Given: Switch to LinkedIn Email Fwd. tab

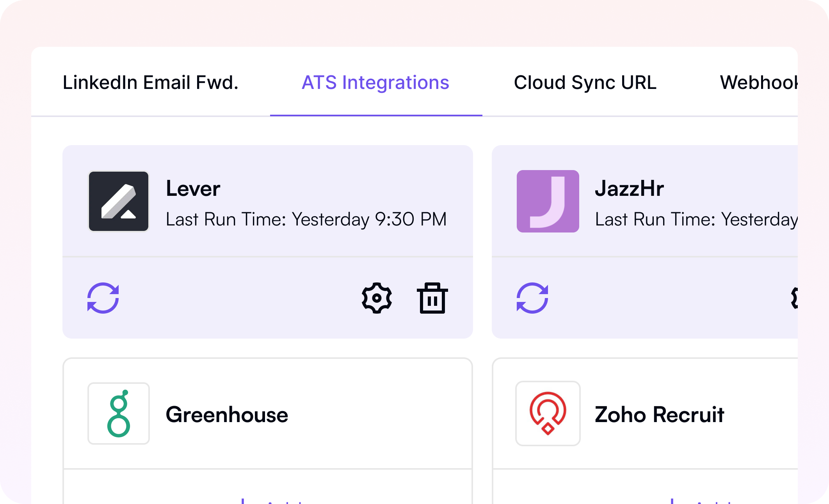Looking at the screenshot, I should (x=151, y=83).
